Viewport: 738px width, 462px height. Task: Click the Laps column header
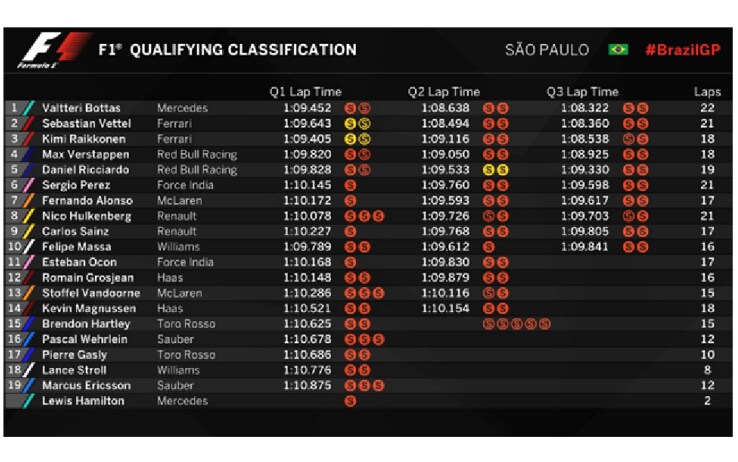pos(707,92)
